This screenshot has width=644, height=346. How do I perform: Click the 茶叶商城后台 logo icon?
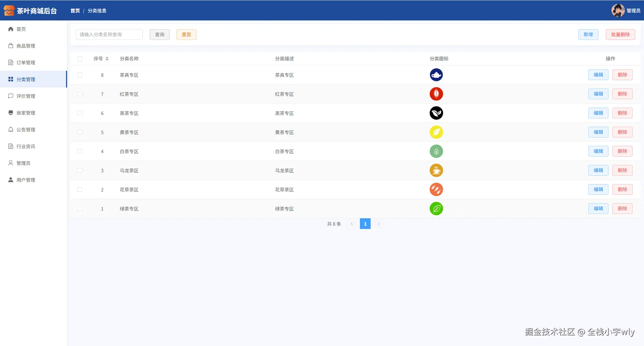tap(9, 10)
